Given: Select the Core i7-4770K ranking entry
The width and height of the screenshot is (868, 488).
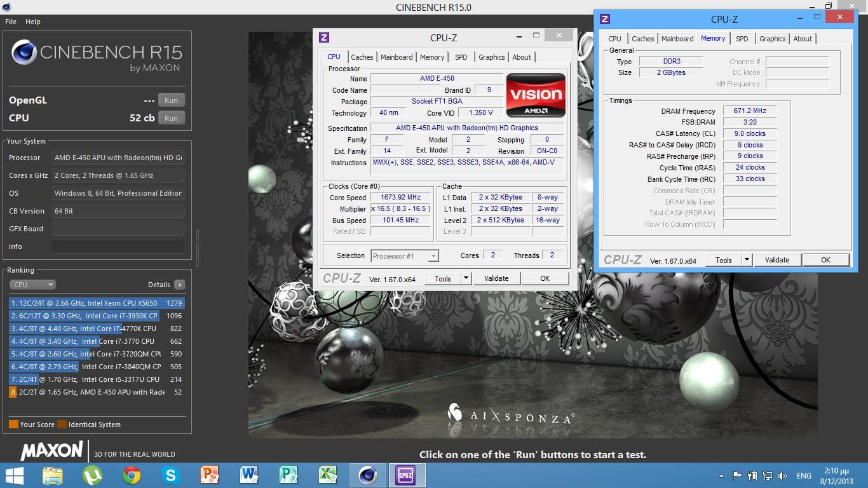Looking at the screenshot, I should click(97, 329).
